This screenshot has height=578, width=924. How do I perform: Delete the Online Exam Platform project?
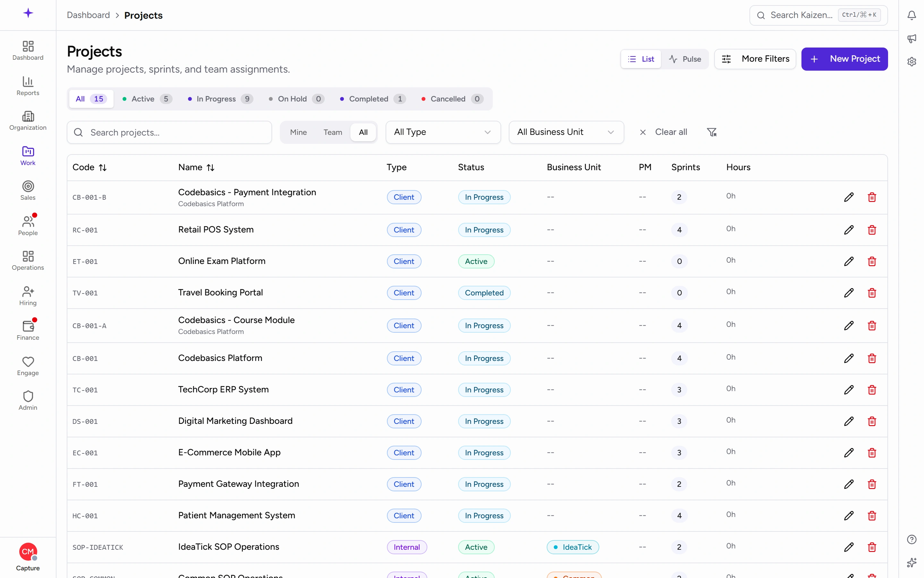[872, 261]
